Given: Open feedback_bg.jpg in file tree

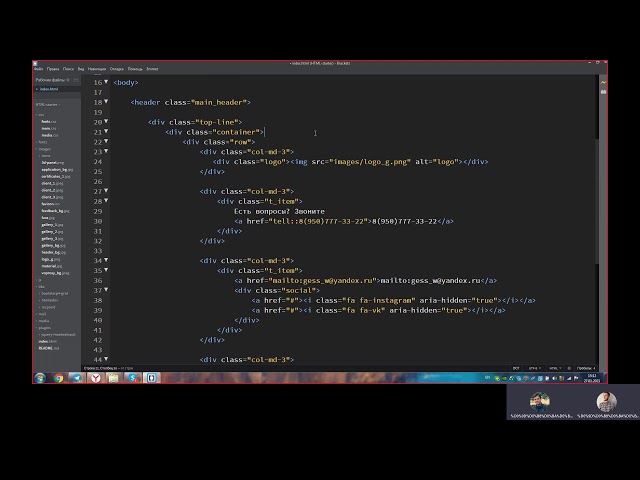Looking at the screenshot, I should (x=56, y=211).
